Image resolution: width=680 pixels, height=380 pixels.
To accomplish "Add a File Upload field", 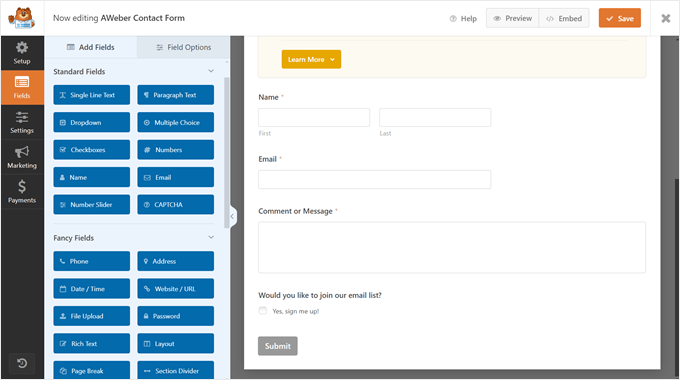I will [92, 316].
